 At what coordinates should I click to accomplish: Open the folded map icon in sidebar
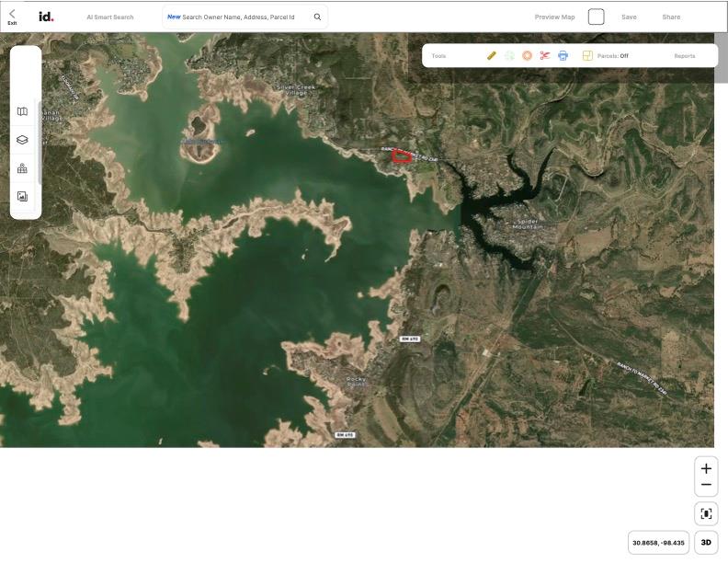tap(22, 111)
